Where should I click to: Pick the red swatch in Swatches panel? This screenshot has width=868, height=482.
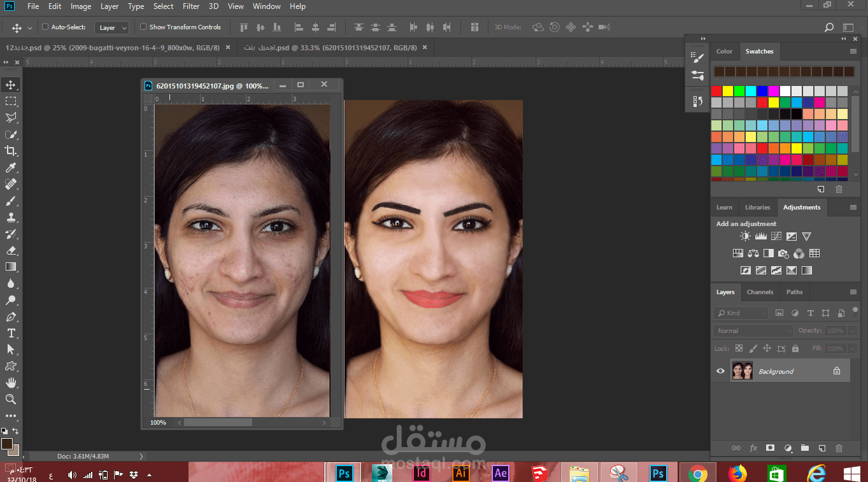pyautogui.click(x=716, y=91)
